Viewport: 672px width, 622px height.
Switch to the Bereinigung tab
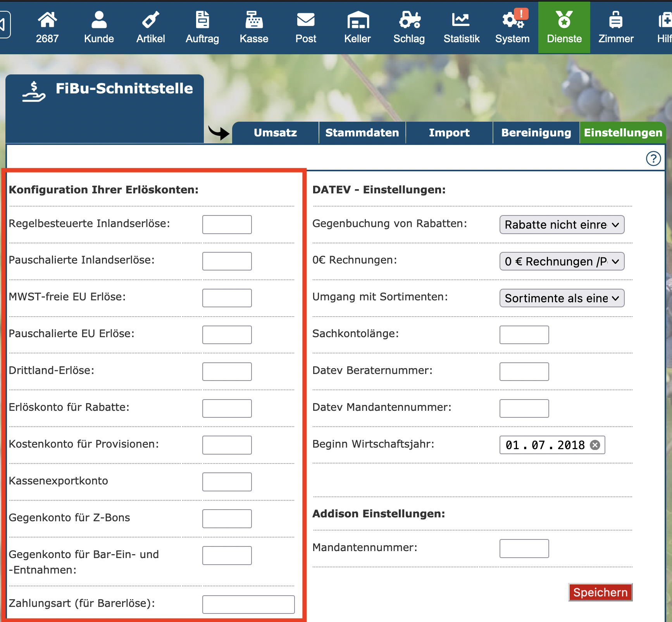(x=536, y=133)
